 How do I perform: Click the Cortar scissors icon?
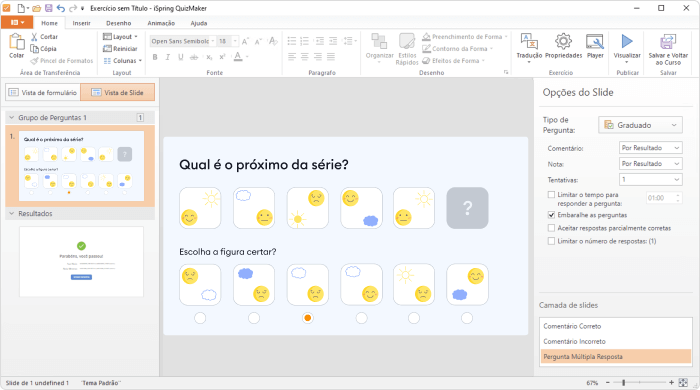point(34,37)
